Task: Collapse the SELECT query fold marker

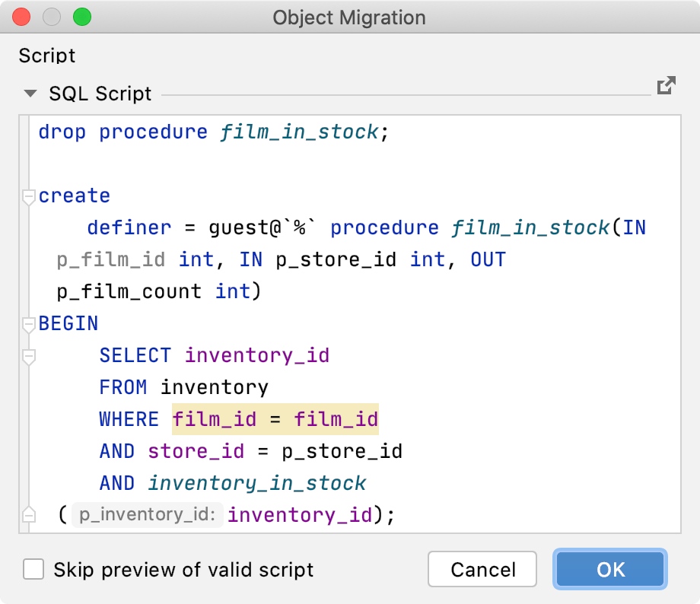Action: point(28,355)
